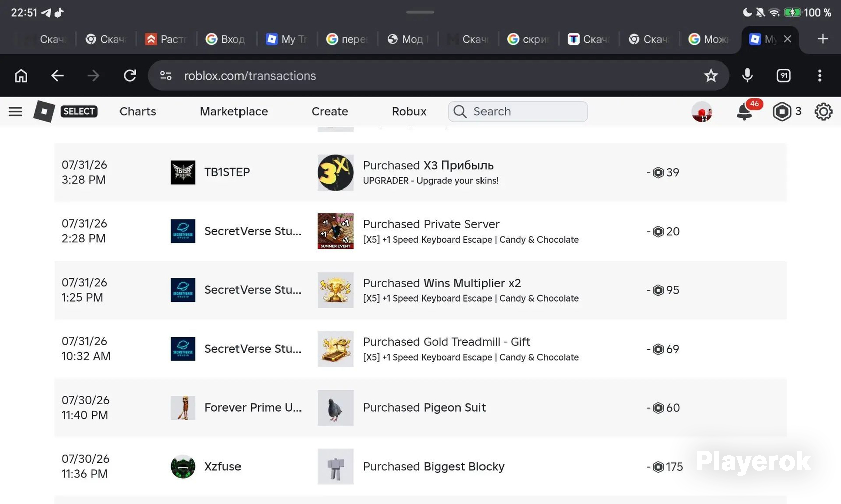Select the date 07/30/26 11:40 PM

(85, 407)
